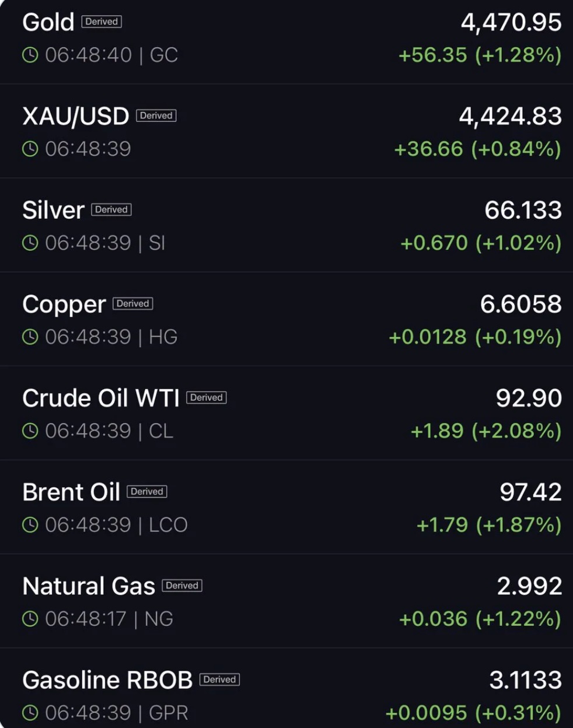This screenshot has width=573, height=728.
Task: Open the Copper instrument name
Action: click(64, 304)
